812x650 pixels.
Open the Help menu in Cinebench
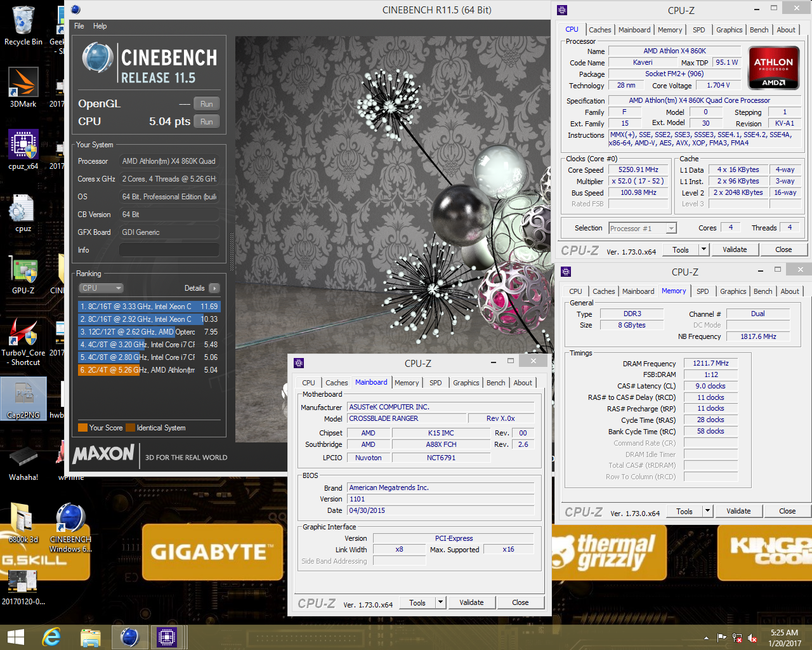tap(100, 26)
